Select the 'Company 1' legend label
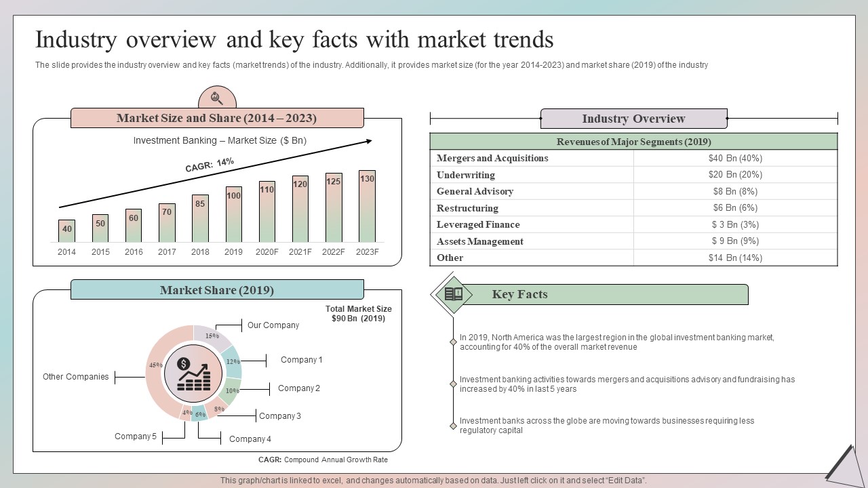Viewport: 868px width, 488px height. 302,360
